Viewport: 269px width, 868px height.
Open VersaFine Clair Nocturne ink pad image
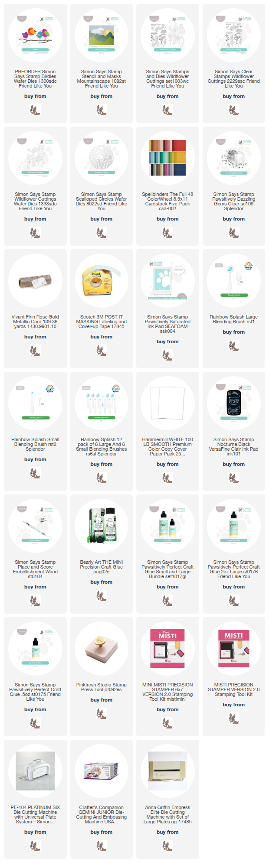point(234,404)
